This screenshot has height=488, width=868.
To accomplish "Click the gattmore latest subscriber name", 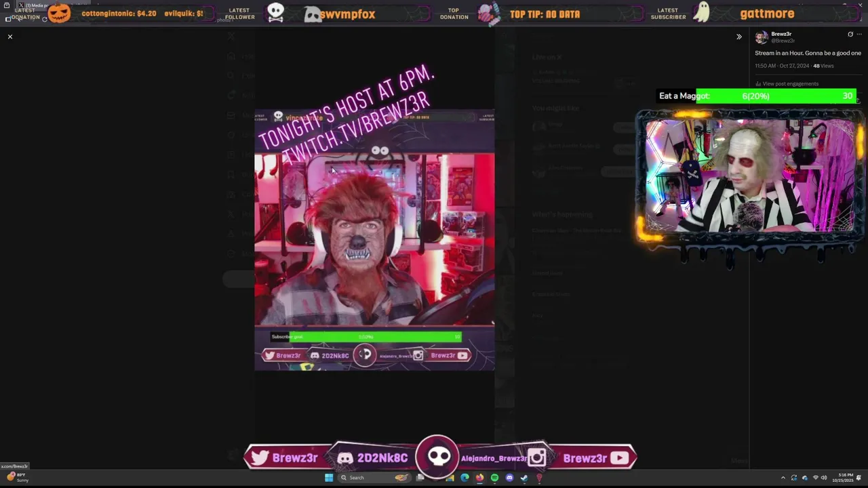I will pos(767,14).
